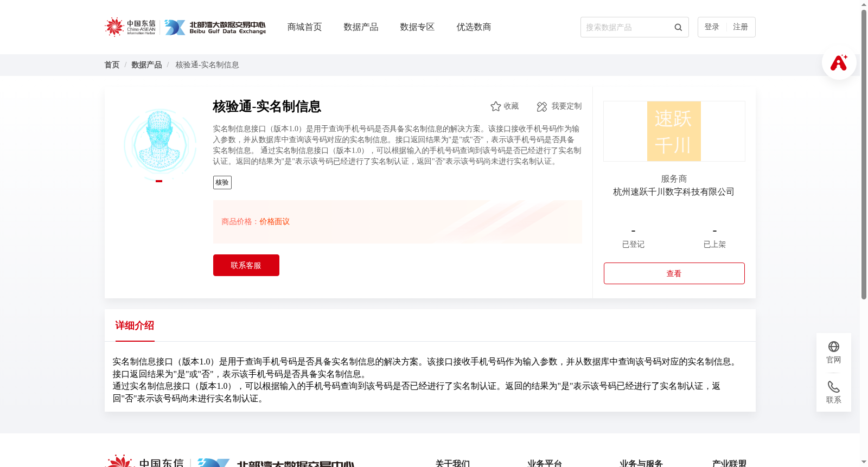Click the product title 核验通-实名制信息
The image size is (868, 467).
tap(267, 107)
